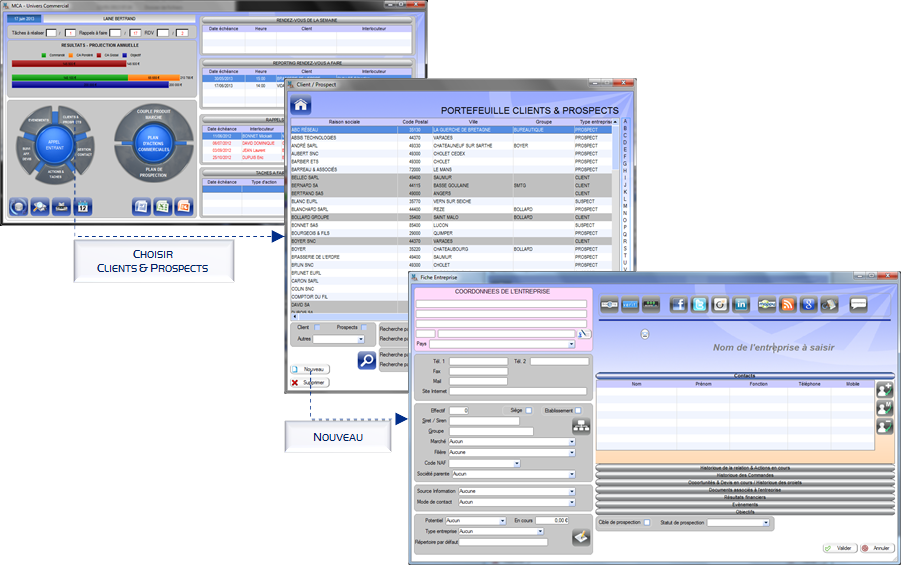The width and height of the screenshot is (901, 565).
Task: Click the Valider button
Action: click(840, 548)
